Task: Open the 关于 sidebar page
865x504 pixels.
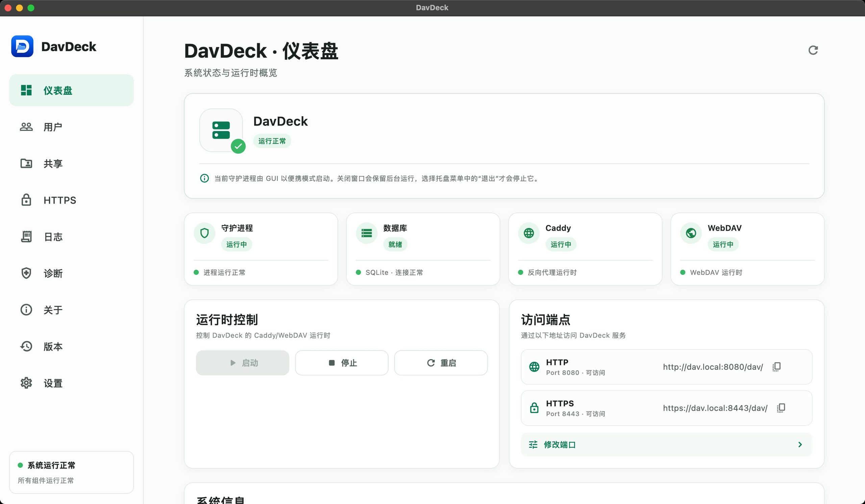Action: pos(71,310)
